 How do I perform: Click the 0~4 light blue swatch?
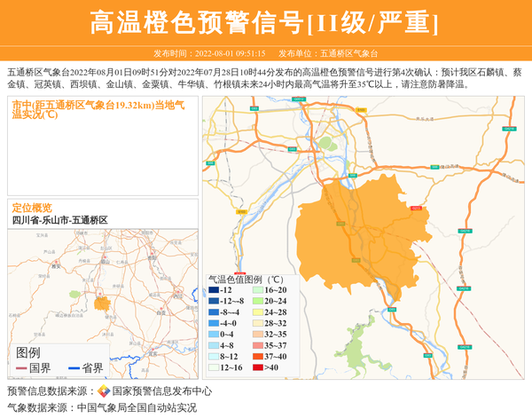213,335
